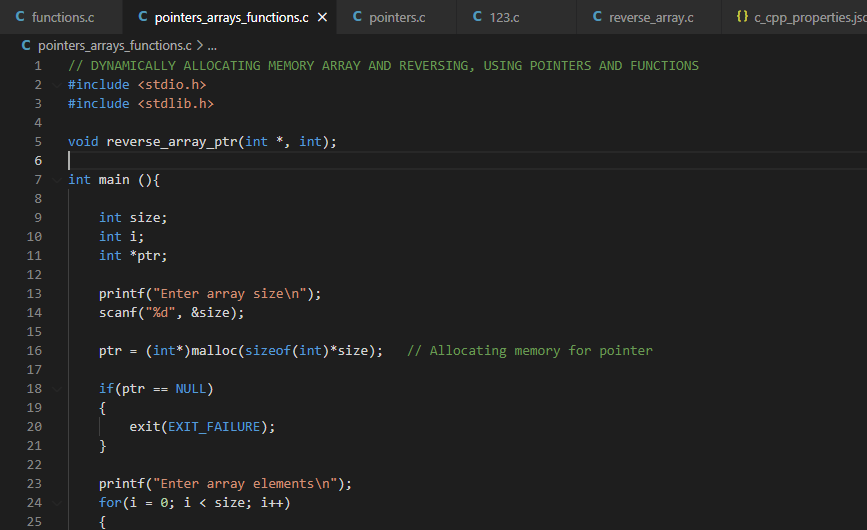Image resolution: width=867 pixels, height=530 pixels.
Task: Place cursor on empty line 6
Action: click(467, 161)
